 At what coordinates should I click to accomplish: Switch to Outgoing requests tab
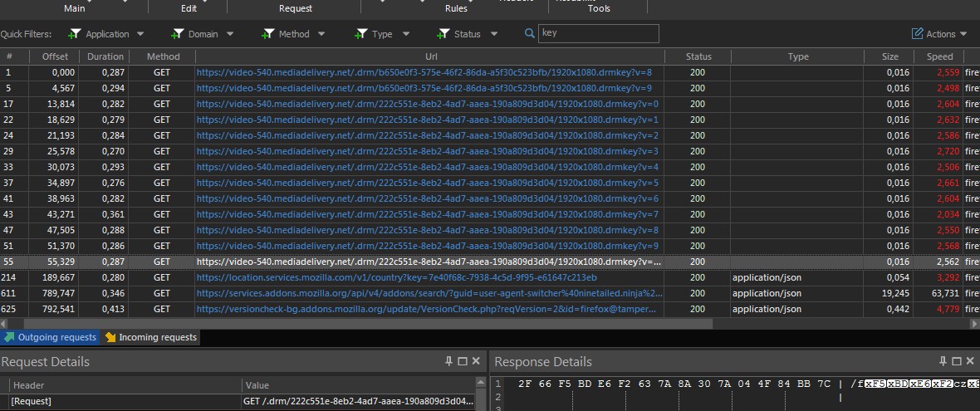tap(50, 337)
